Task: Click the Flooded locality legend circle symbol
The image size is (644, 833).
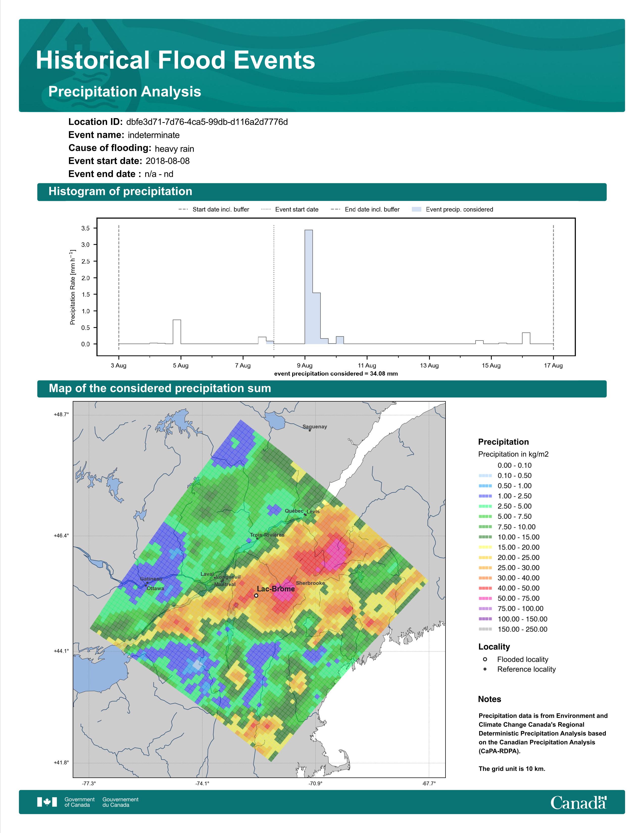Action: pyautogui.click(x=485, y=659)
